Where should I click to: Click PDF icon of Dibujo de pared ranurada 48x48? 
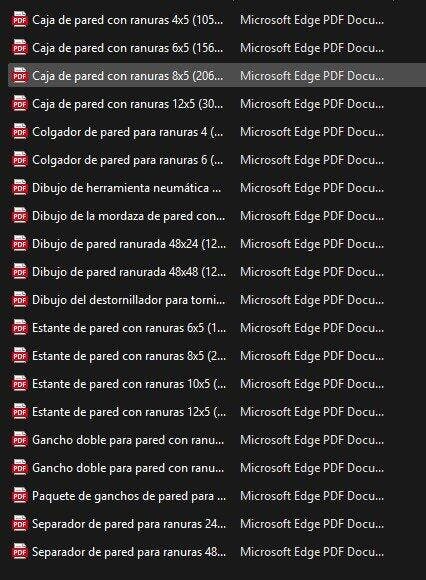tap(20, 272)
